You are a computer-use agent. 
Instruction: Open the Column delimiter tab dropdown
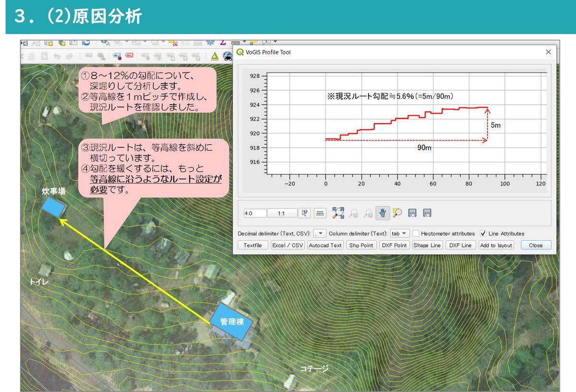399,233
